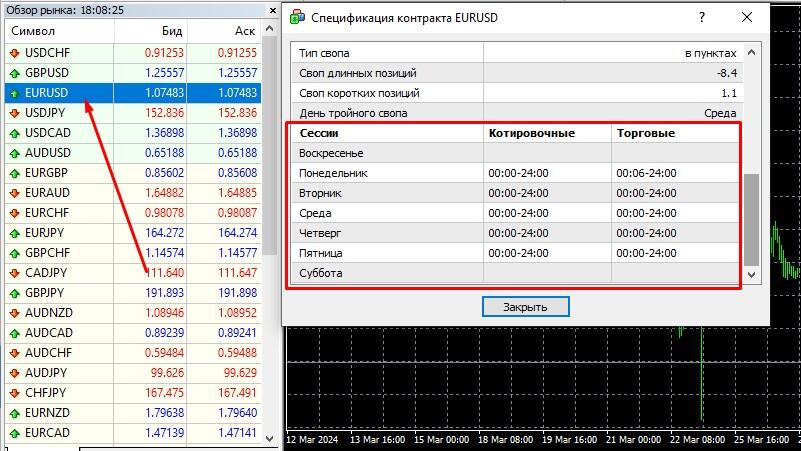This screenshot has height=451, width=801.
Task: Click the Пятница session row
Action: pos(515,253)
